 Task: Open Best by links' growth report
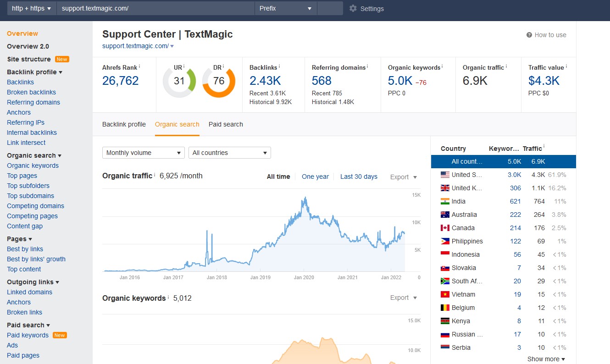(36, 259)
